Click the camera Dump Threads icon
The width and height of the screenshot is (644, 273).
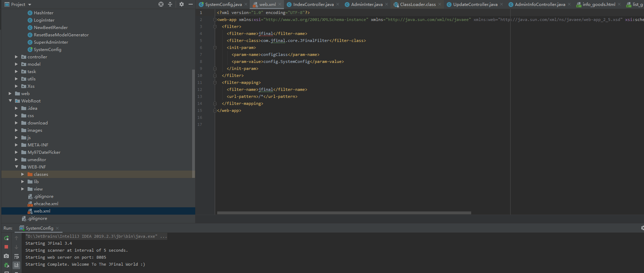point(6,256)
